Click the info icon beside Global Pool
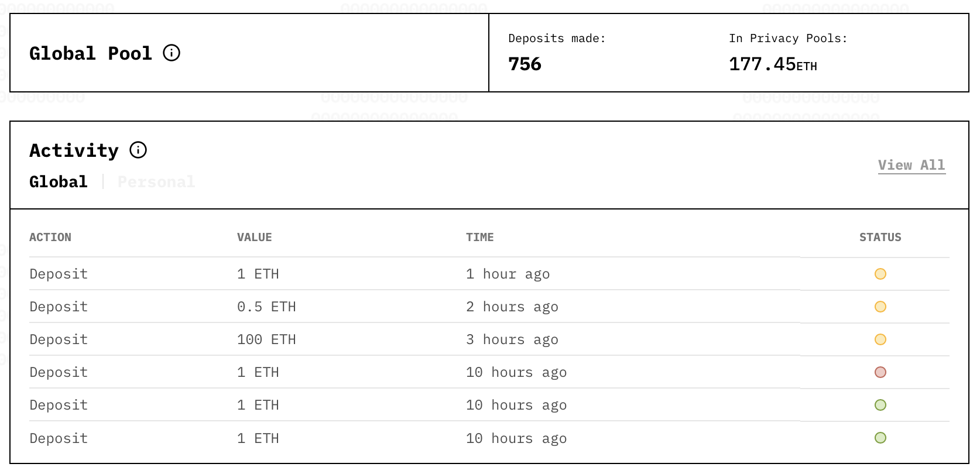The width and height of the screenshot is (980, 474). [x=172, y=53]
